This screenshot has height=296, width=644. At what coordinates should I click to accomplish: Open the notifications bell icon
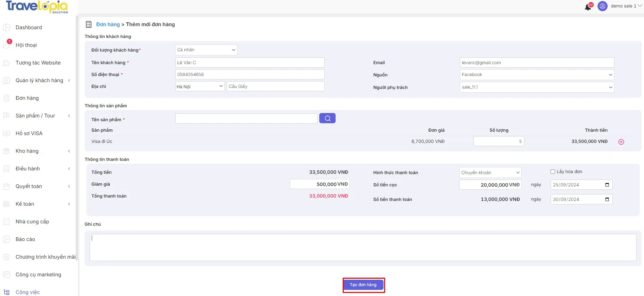click(x=588, y=7)
